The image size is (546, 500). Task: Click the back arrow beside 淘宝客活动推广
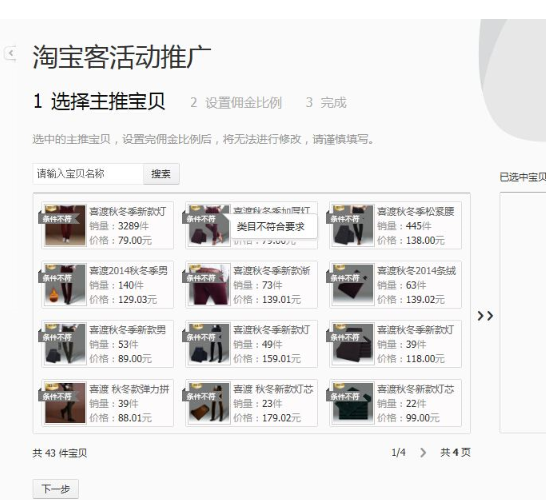point(10,54)
